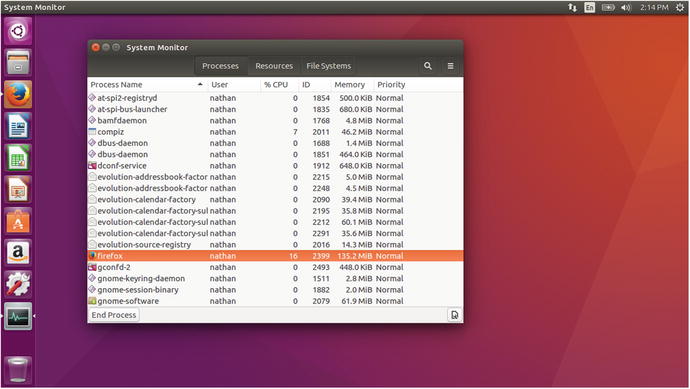The image size is (690, 389).
Task: Select the at-spi-bus-launcher process row
Action: [275, 109]
